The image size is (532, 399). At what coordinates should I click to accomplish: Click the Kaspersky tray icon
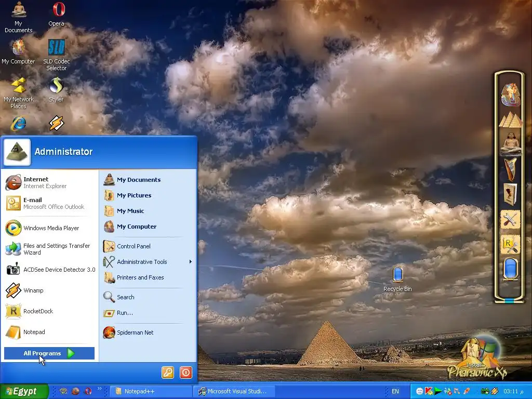(429, 391)
